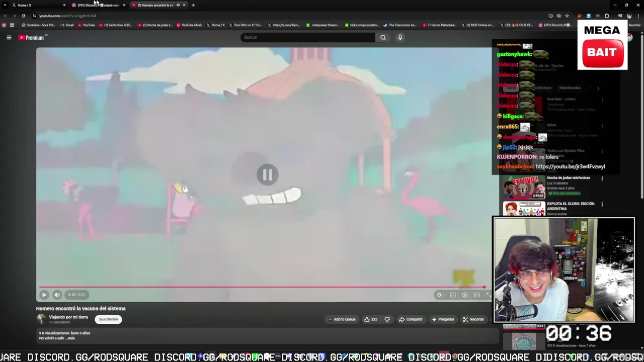The height and width of the screenshot is (362, 644).
Task: Click the Compartir share button
Action: [411, 319]
